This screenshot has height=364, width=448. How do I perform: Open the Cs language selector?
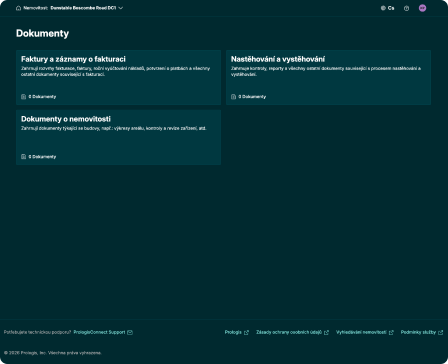click(388, 8)
